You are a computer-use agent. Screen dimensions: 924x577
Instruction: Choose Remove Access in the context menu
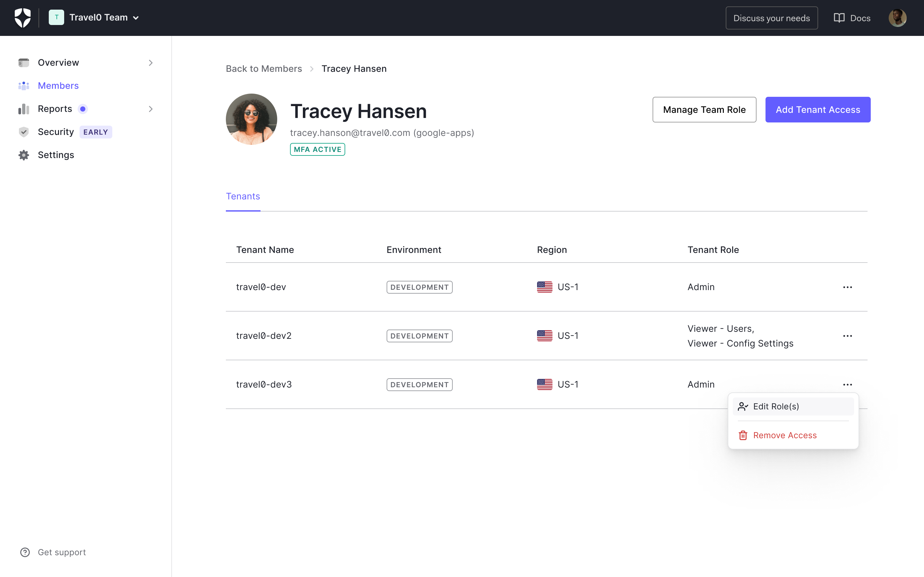coord(785,435)
